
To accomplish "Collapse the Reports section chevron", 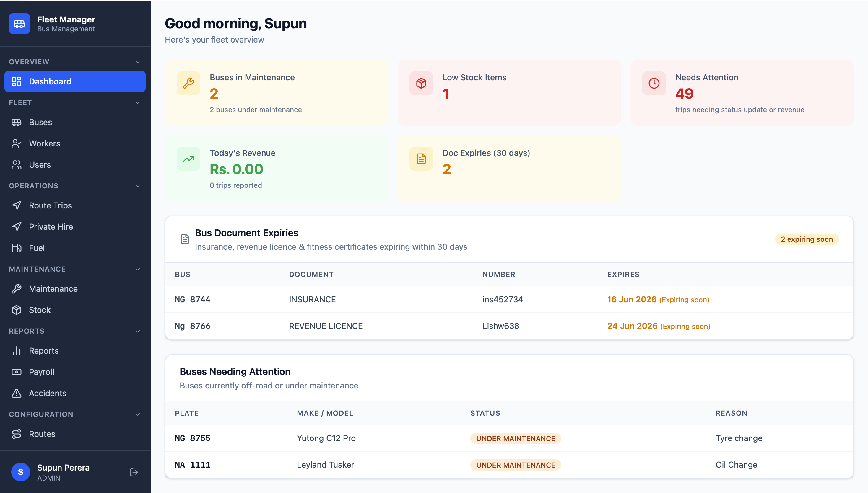I will pos(138,331).
